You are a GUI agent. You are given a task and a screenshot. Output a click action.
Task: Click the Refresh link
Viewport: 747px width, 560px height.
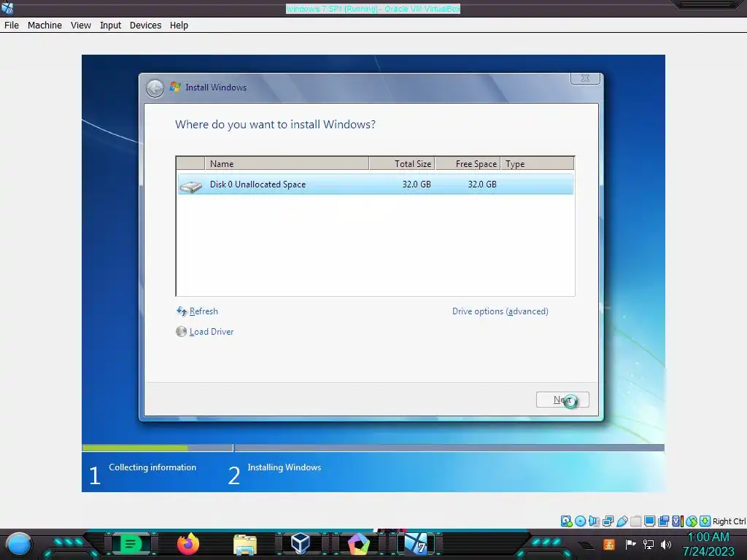coord(204,311)
